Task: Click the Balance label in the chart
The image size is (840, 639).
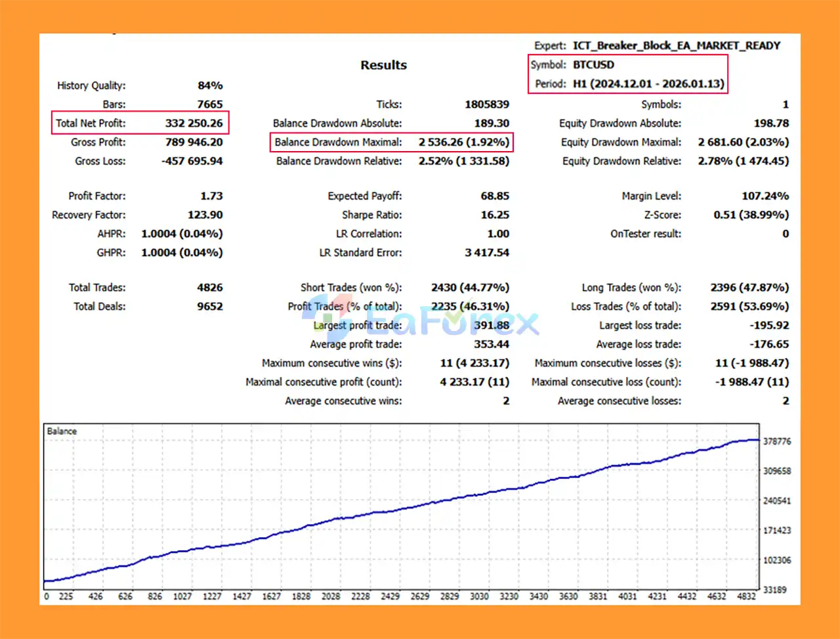Action: tap(62, 431)
